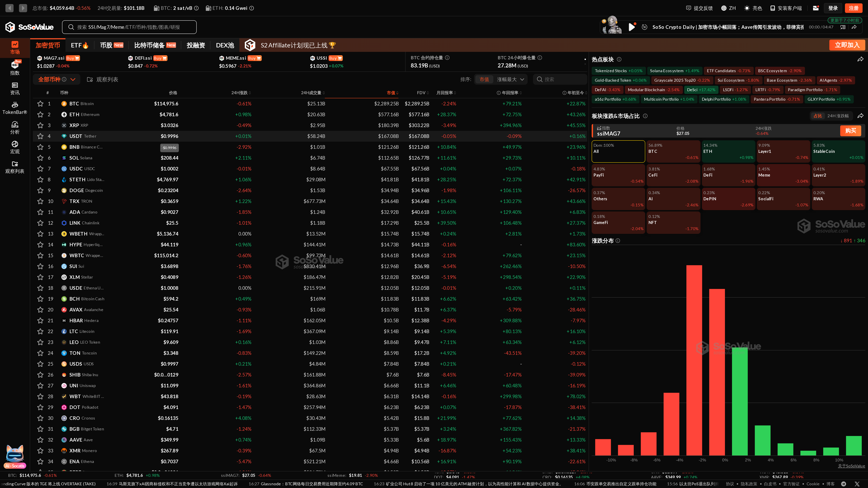Click the 登录 login button
The height and width of the screenshot is (488, 868).
833,8
